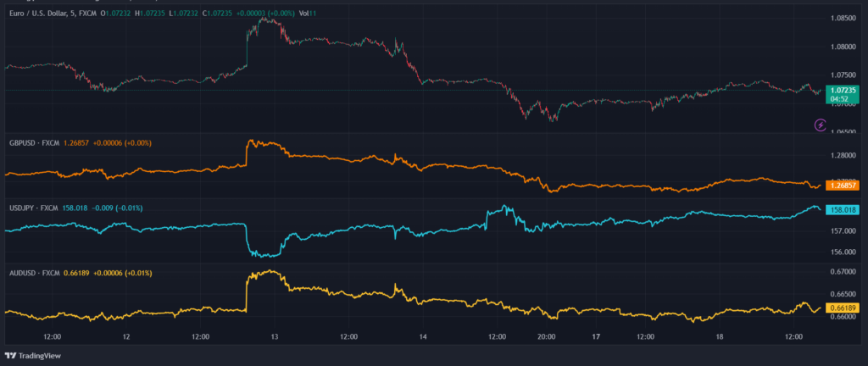Click the yellow 0.66189 price tag
This screenshot has height=366, width=868.
click(843, 307)
